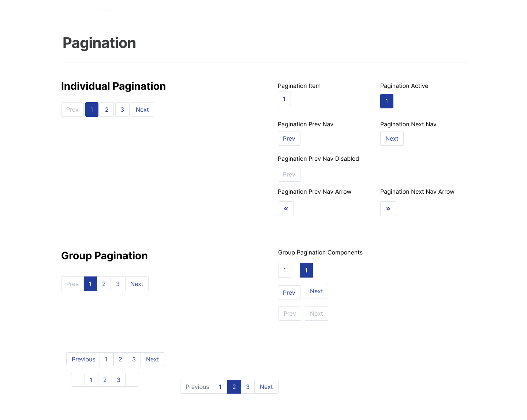527x420 pixels.
Task: Click the disabled Prev Nav sample button
Action: [289, 174]
